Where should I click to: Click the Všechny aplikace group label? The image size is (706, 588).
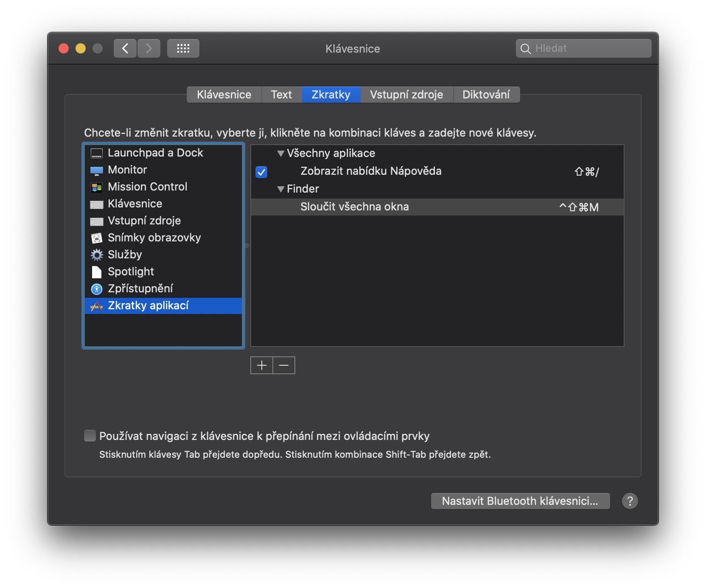[x=331, y=153]
